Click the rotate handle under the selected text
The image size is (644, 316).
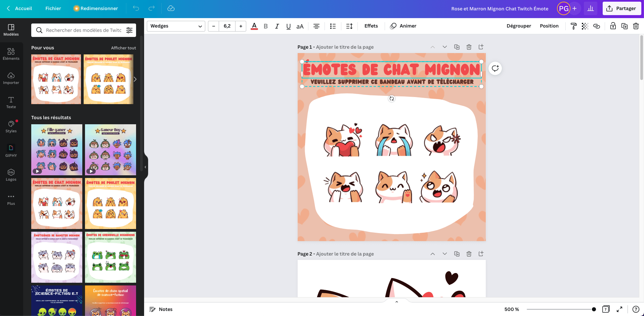coord(392,98)
